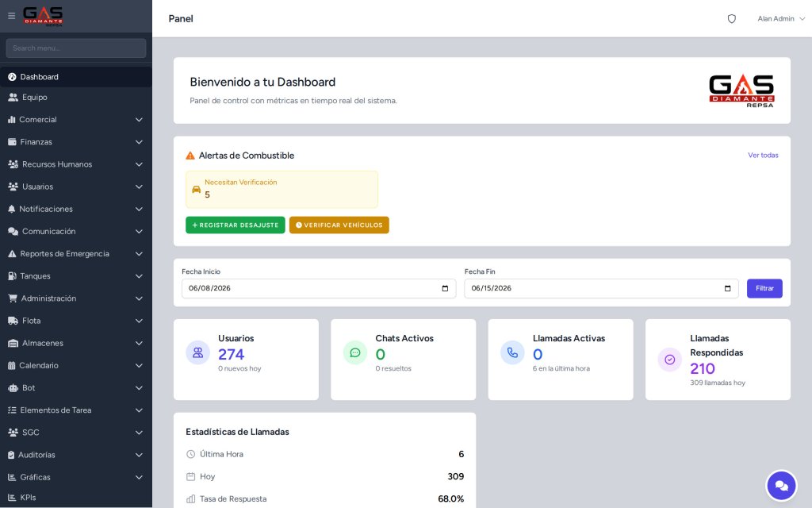Image resolution: width=812 pixels, height=508 pixels.
Task: Open the Alan Admin user dropdown
Action: pos(781,19)
